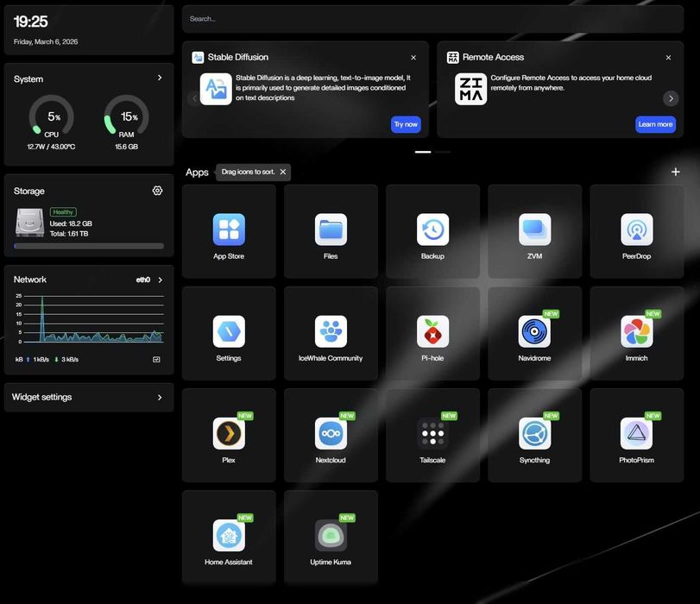Open Widget settings

pyautogui.click(x=89, y=397)
